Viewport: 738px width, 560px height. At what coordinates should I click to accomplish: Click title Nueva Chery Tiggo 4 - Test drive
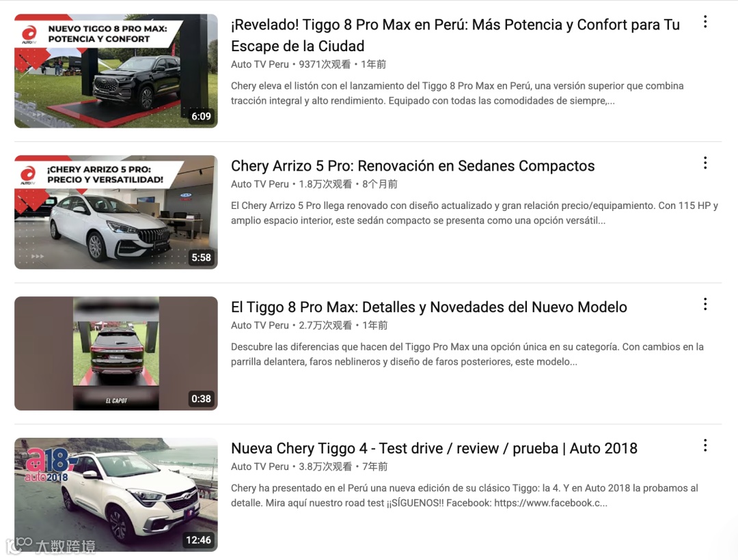click(x=434, y=448)
